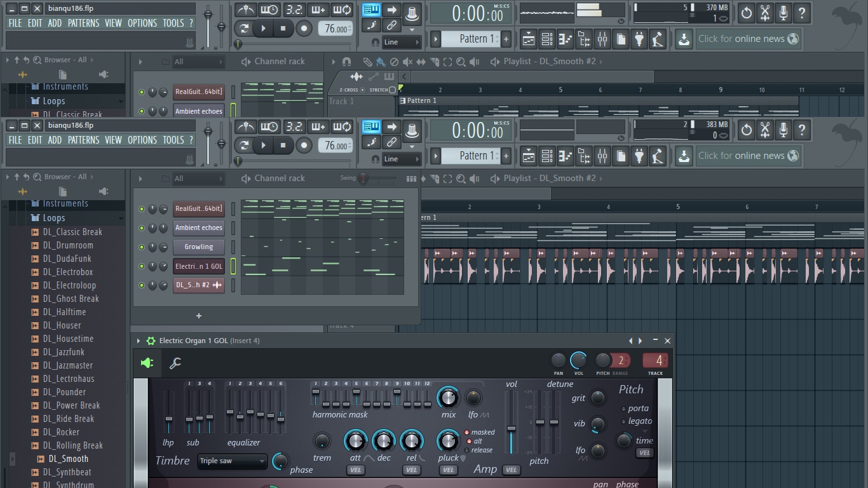
Task: Select the Delete tool in Playlist toolbar
Action: click(394, 62)
